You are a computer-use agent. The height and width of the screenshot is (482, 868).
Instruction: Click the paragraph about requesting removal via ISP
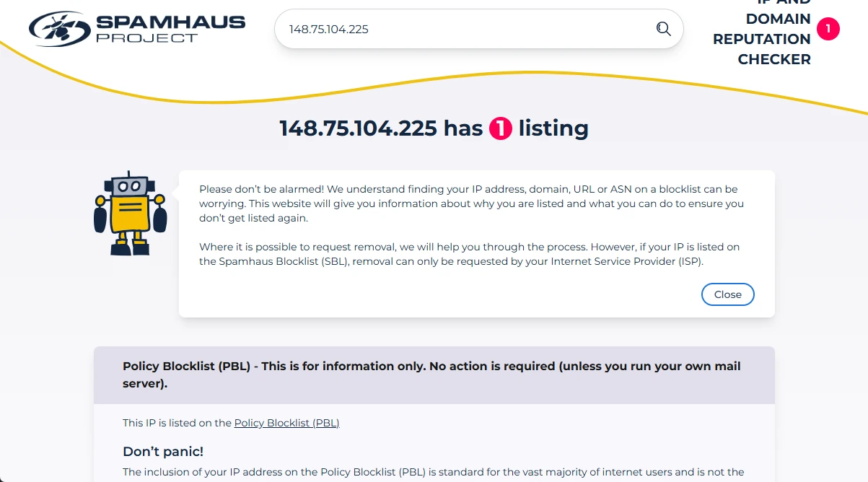[469, 254]
